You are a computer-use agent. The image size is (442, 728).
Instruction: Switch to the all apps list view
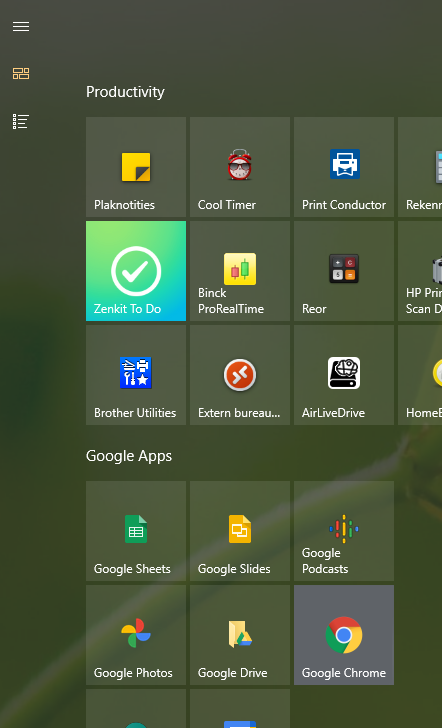coord(21,121)
